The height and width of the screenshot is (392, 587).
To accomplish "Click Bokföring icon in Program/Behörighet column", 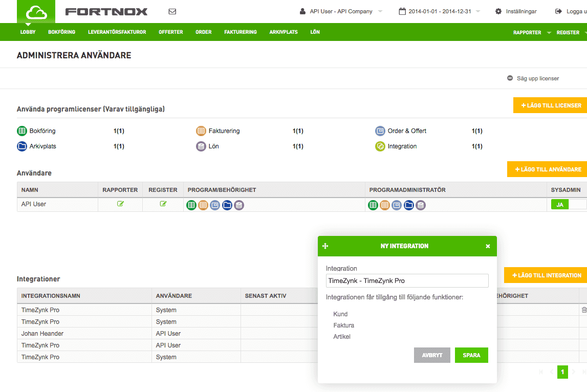I will tap(191, 205).
